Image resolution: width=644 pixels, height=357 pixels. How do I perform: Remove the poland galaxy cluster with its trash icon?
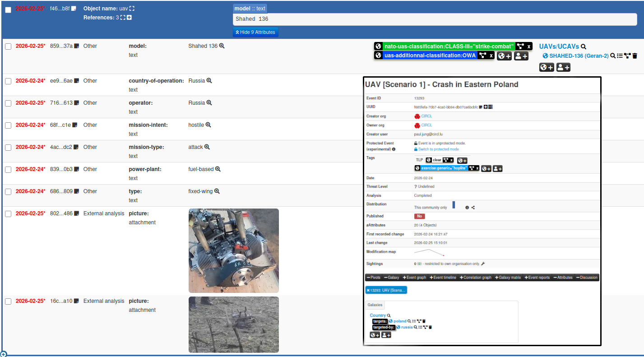click(x=424, y=321)
